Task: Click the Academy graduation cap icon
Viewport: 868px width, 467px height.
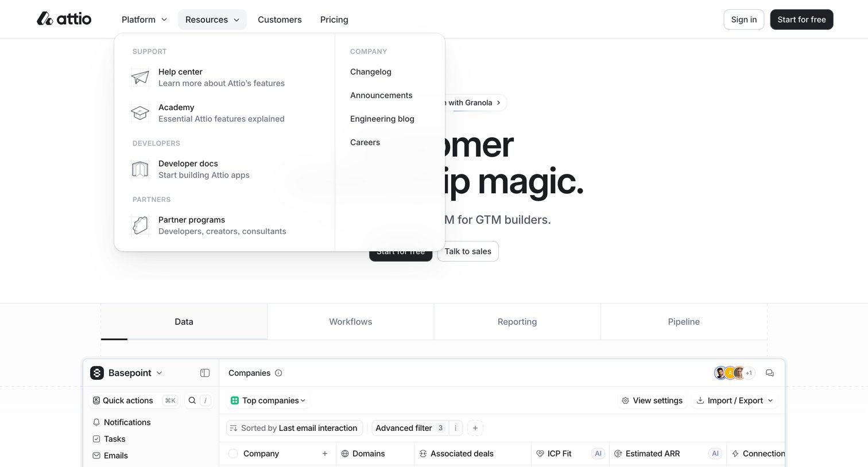Action: point(140,113)
